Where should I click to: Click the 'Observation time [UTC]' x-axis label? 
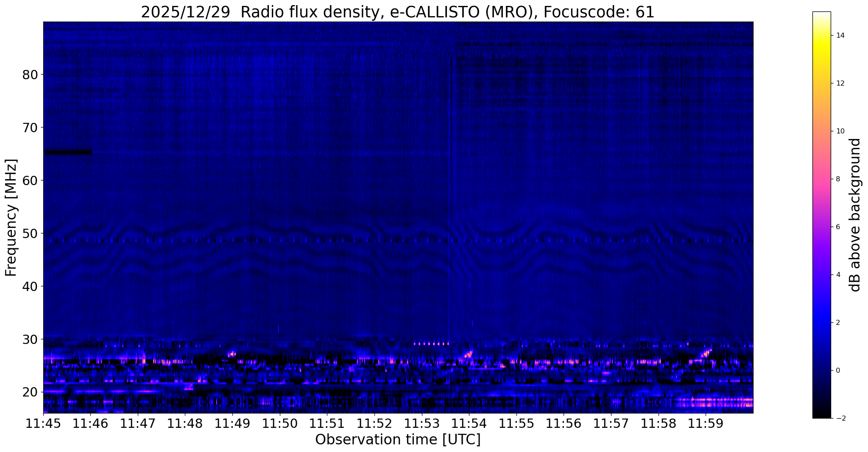coord(398,440)
